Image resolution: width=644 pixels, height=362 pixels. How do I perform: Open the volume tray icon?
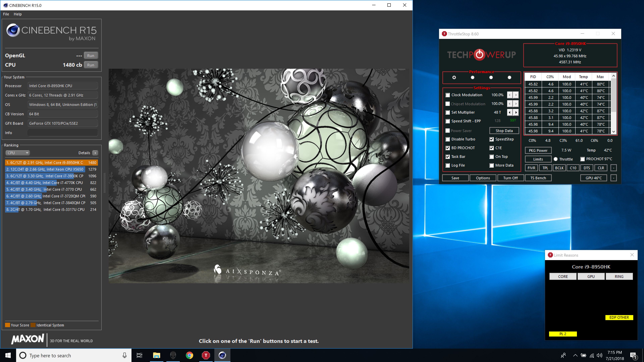tap(600, 355)
